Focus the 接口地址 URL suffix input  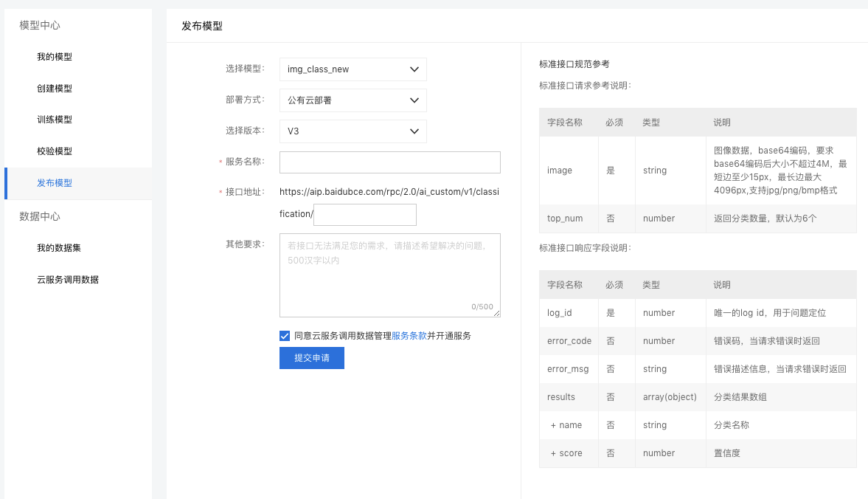(x=364, y=214)
